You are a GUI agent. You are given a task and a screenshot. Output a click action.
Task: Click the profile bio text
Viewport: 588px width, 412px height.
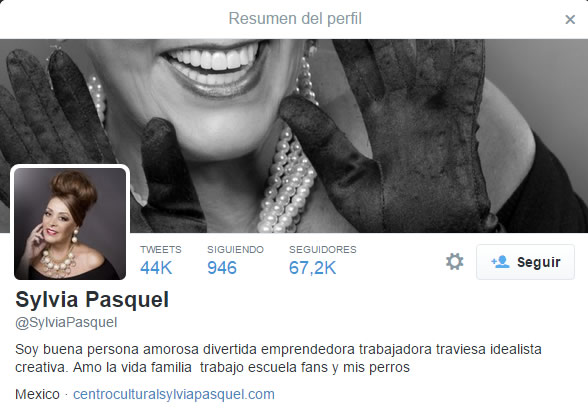click(x=278, y=358)
